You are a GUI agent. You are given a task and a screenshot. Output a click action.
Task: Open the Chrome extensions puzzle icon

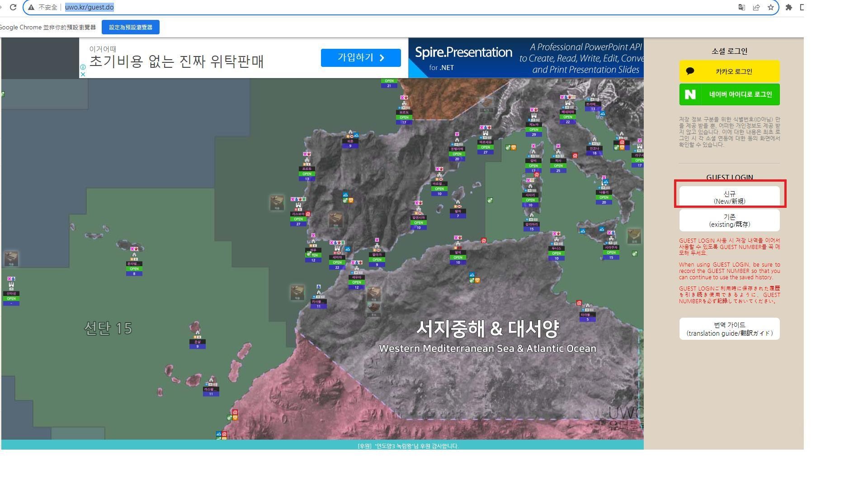tap(788, 7)
